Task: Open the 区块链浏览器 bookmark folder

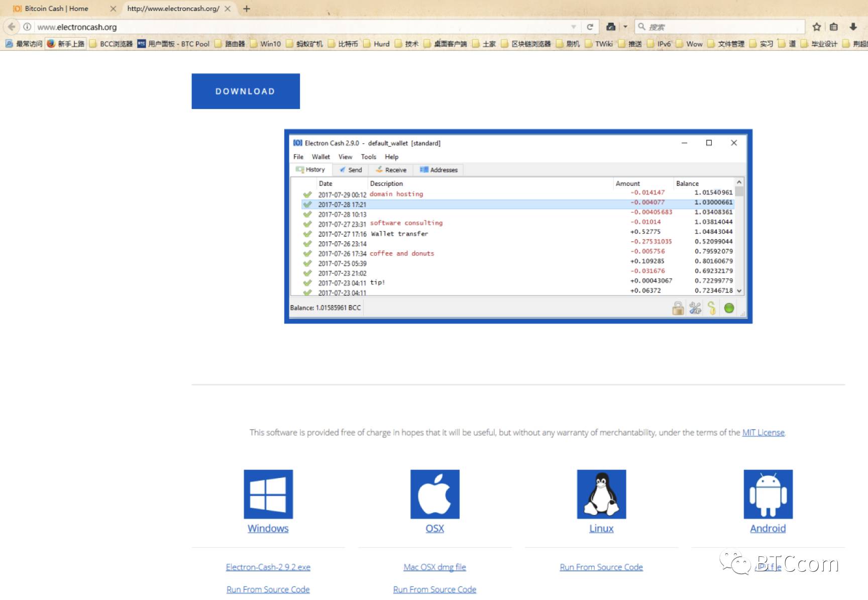Action: pyautogui.click(x=526, y=44)
